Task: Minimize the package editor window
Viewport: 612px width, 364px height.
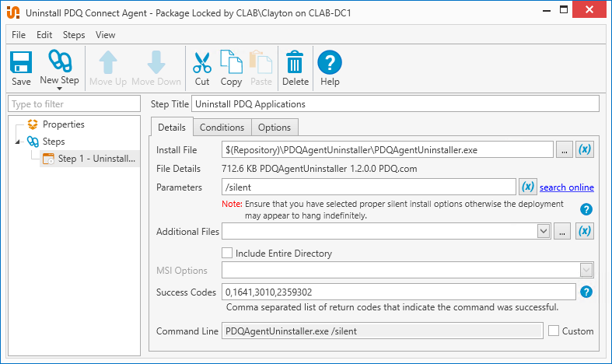Action: (x=547, y=10)
